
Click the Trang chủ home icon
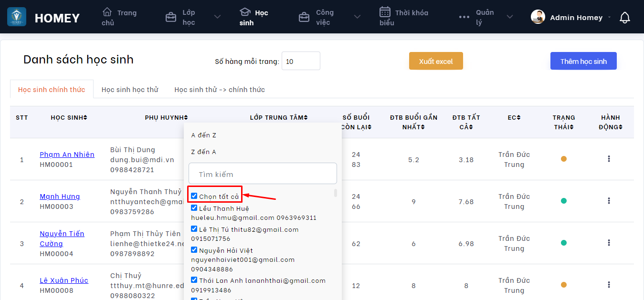107,12
